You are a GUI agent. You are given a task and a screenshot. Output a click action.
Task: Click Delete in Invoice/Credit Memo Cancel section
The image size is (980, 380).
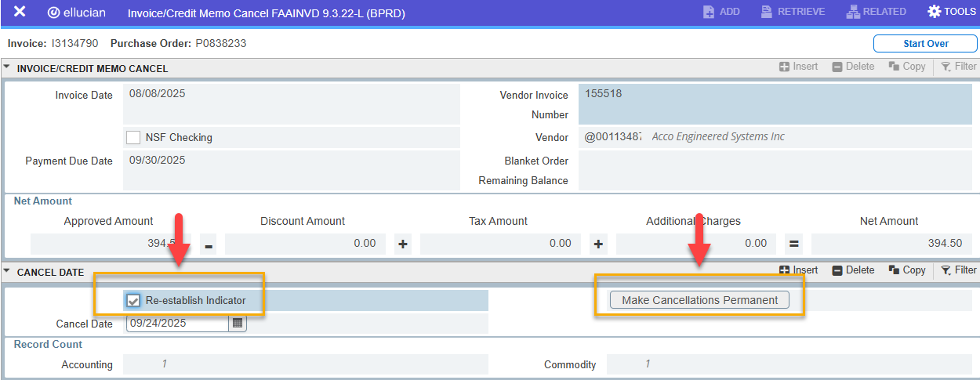[x=853, y=67]
